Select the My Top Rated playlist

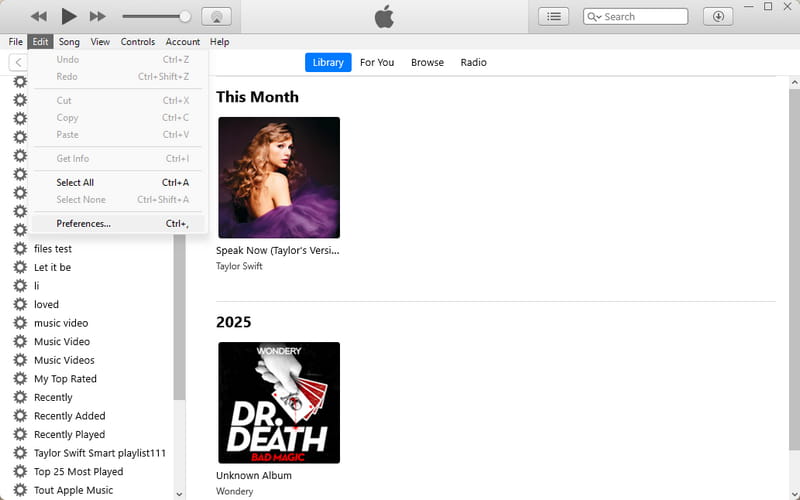(65, 379)
